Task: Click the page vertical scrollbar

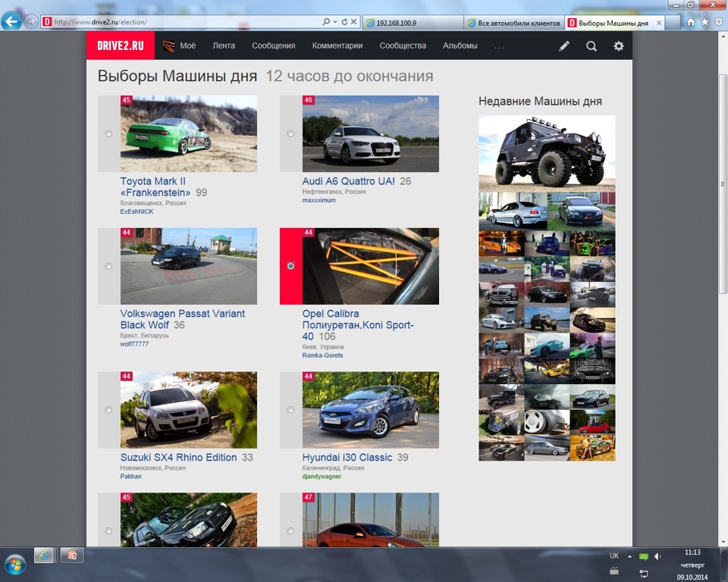Action: (x=723, y=183)
